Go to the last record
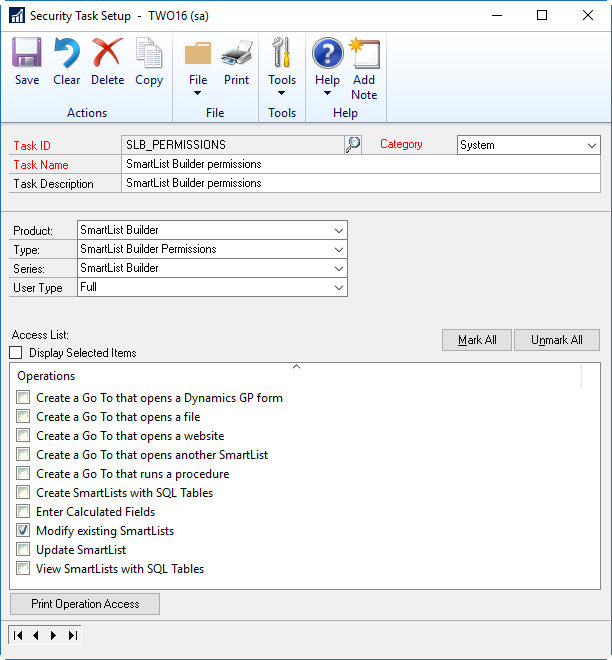This screenshot has width=612, height=660. [x=72, y=635]
